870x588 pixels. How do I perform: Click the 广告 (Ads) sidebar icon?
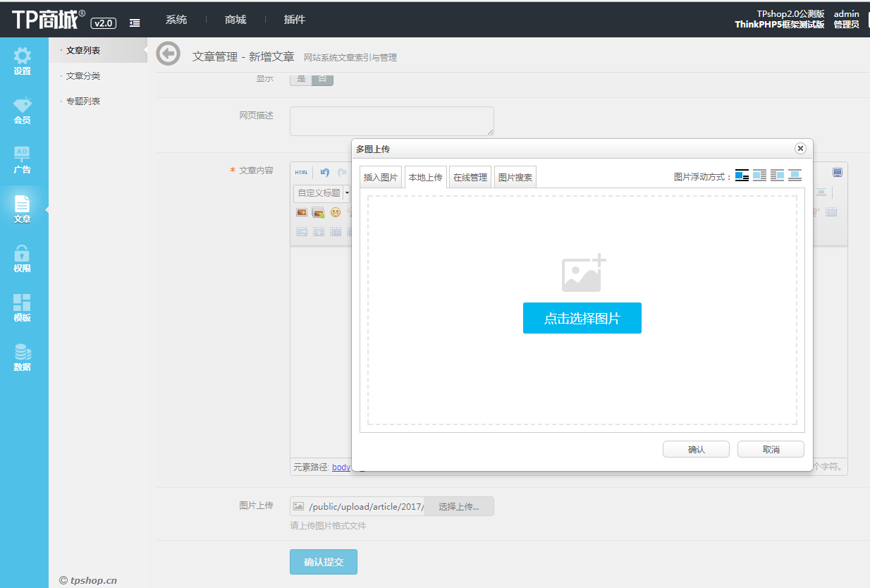(x=23, y=160)
